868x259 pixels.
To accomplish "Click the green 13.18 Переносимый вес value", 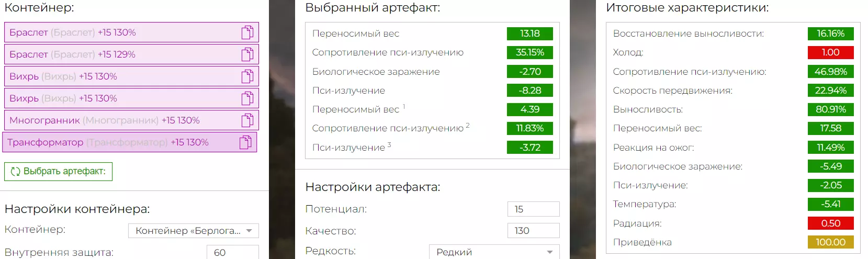I will 529,33.
